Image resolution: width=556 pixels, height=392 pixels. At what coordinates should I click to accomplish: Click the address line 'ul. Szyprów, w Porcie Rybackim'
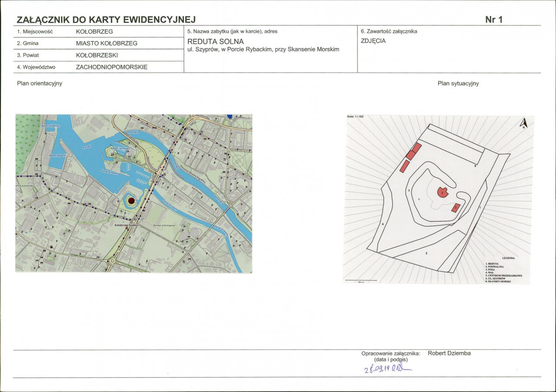[263, 49]
